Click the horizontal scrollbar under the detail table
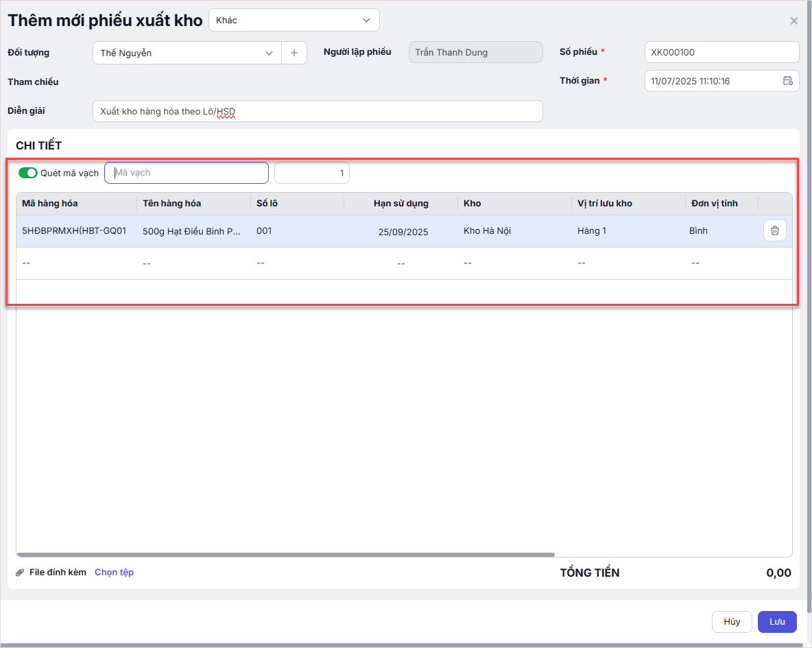The height and width of the screenshot is (648, 812). pos(285,554)
